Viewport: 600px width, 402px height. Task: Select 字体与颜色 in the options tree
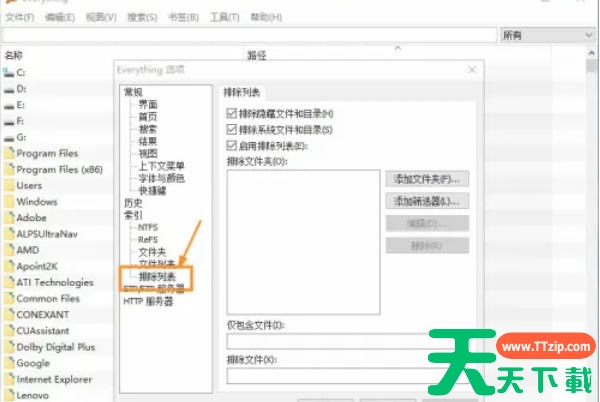(161, 178)
